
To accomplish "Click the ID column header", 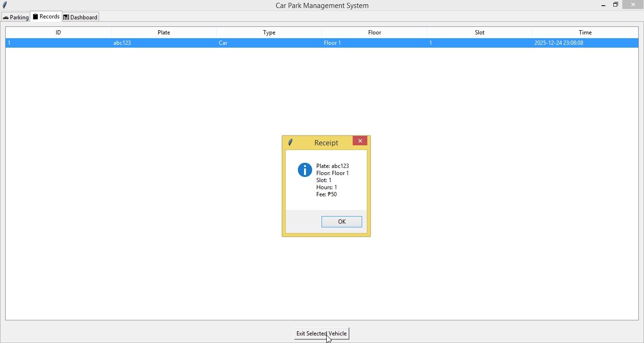I will click(x=58, y=33).
